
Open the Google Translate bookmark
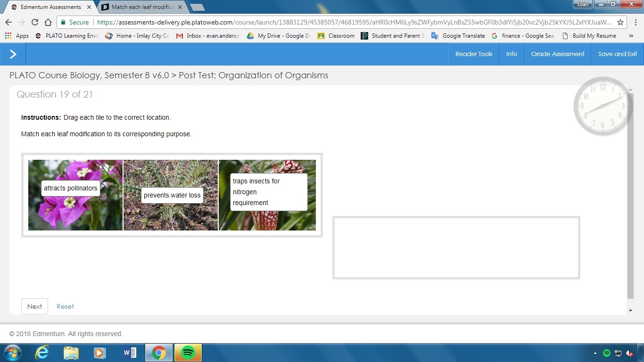click(x=458, y=35)
